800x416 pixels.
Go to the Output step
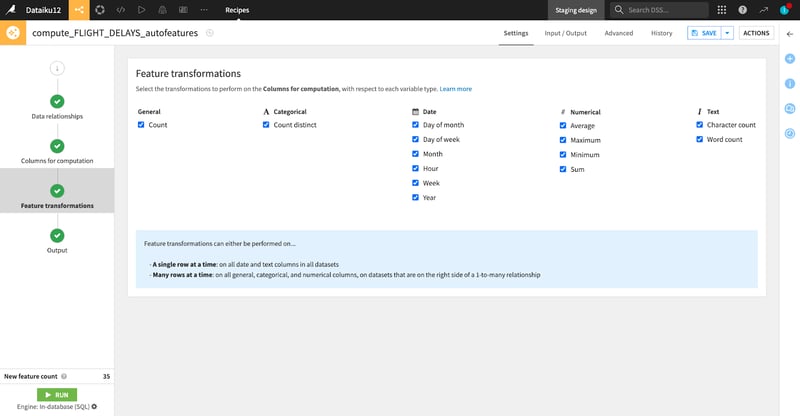coord(57,241)
